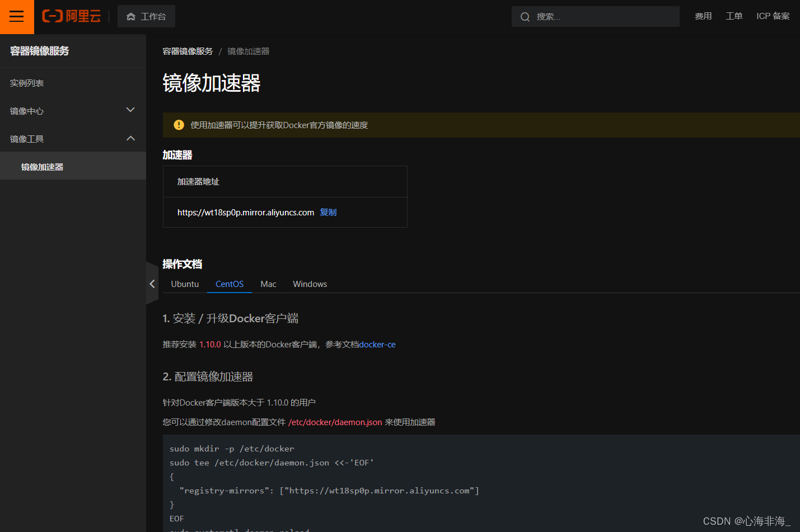The image size is (800, 532).
Task: Click the 1.10.0 version text in step 1
Action: [210, 345]
